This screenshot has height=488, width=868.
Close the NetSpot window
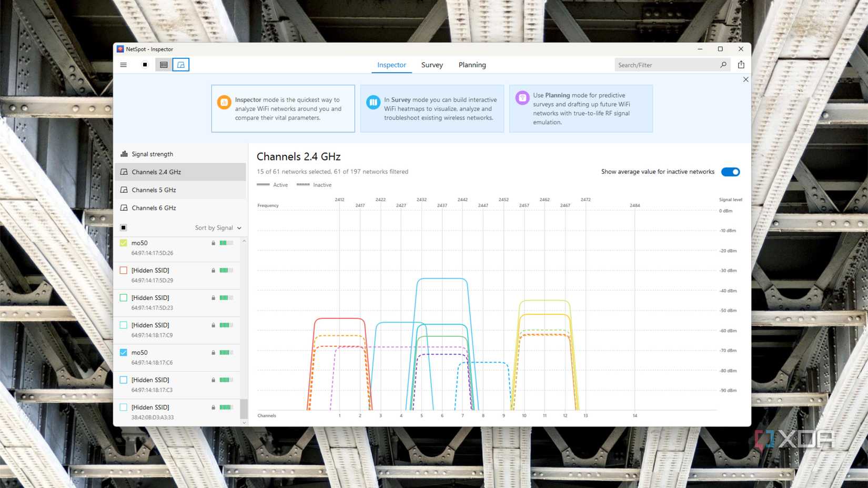741,49
